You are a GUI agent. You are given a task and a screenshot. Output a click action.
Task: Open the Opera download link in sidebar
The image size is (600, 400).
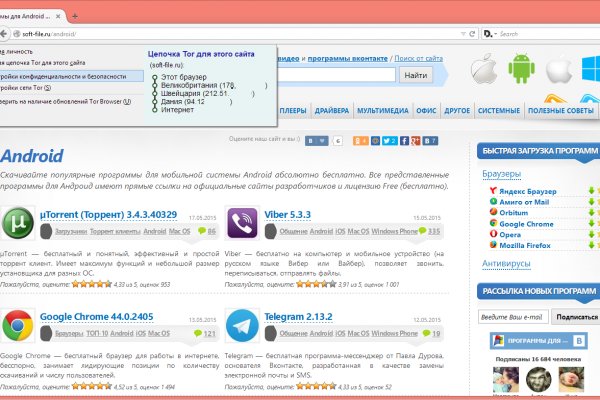510,235
